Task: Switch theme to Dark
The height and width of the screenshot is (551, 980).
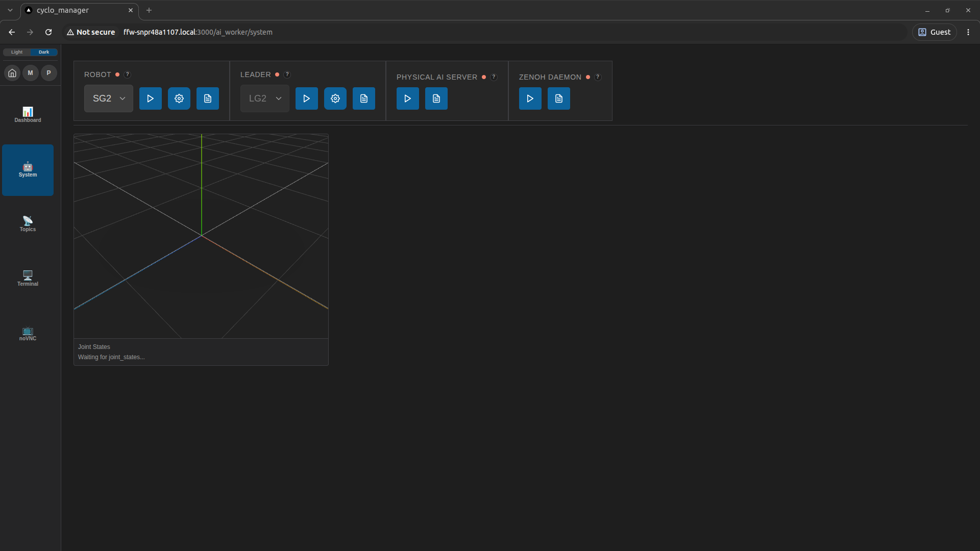Action: coord(44,52)
